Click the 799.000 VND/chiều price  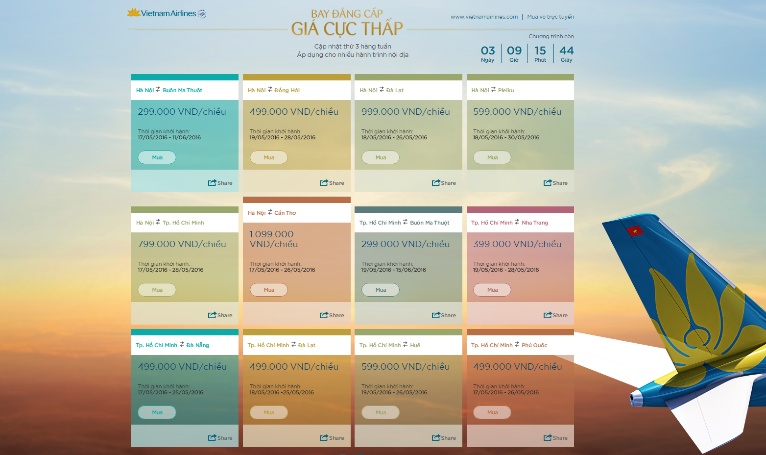click(x=182, y=244)
